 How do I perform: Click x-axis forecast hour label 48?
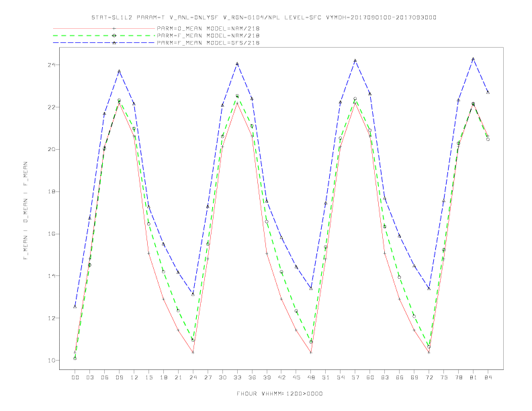[x=311, y=377]
